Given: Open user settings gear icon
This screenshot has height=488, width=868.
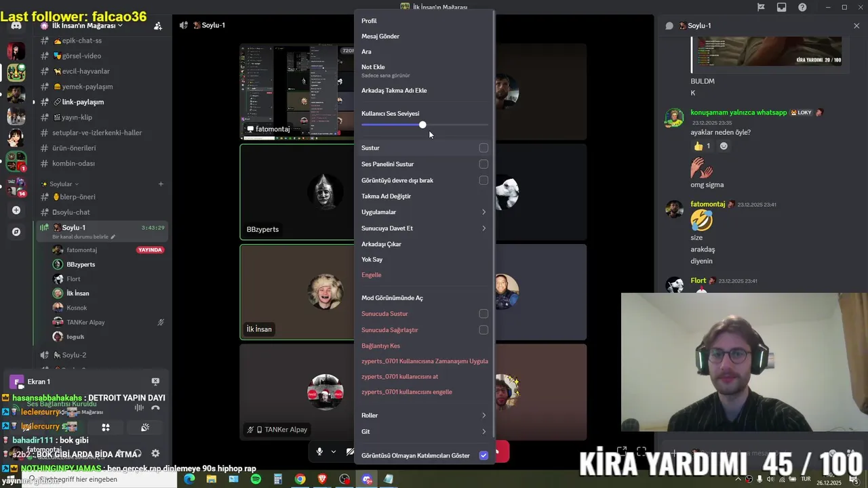Looking at the screenshot, I should (155, 453).
